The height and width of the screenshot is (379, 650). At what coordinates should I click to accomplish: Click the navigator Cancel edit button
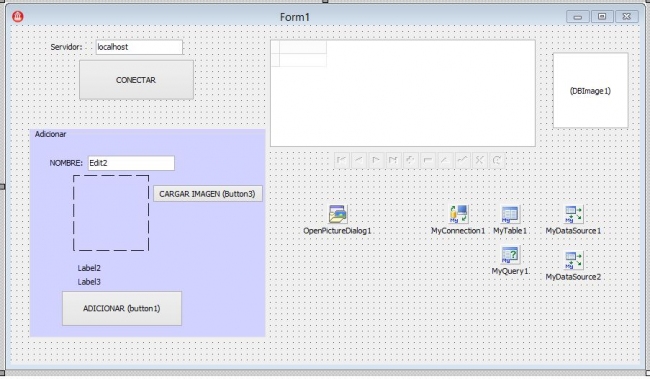[x=479, y=160]
